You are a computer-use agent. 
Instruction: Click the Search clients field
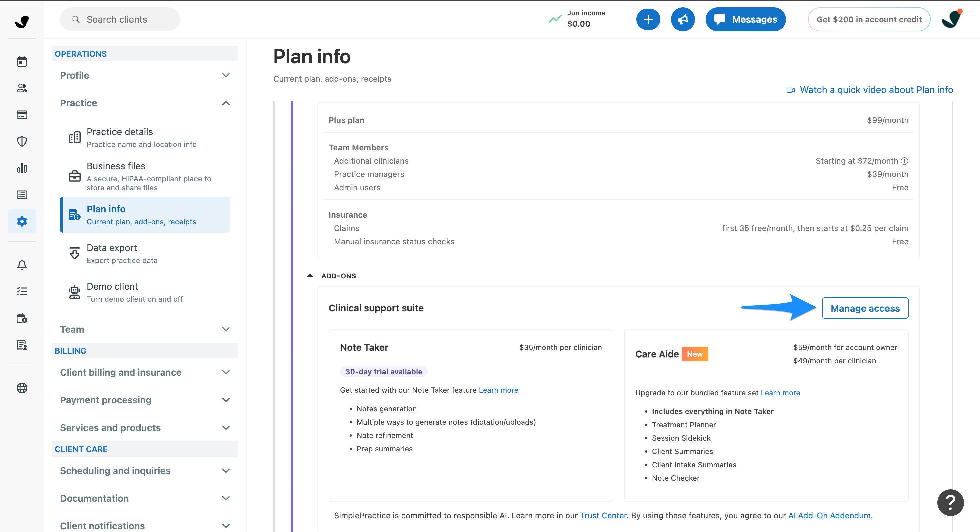[120, 19]
